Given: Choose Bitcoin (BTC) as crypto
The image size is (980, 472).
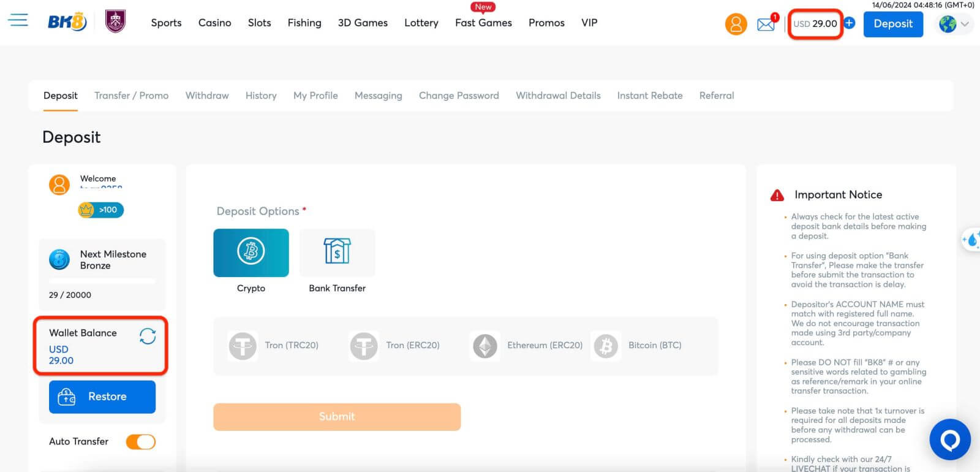Looking at the screenshot, I should point(638,346).
